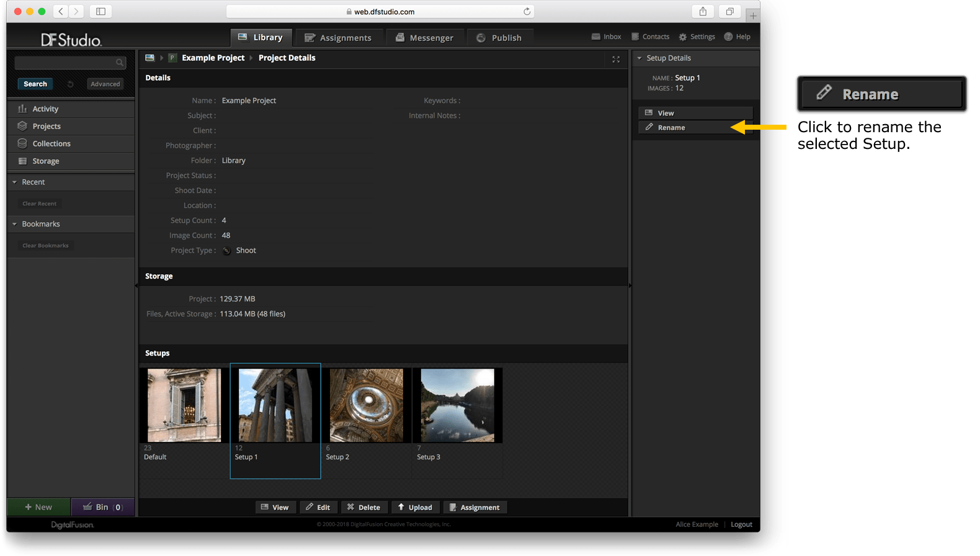
Task: Click the Shoot project type value
Action: [246, 251]
